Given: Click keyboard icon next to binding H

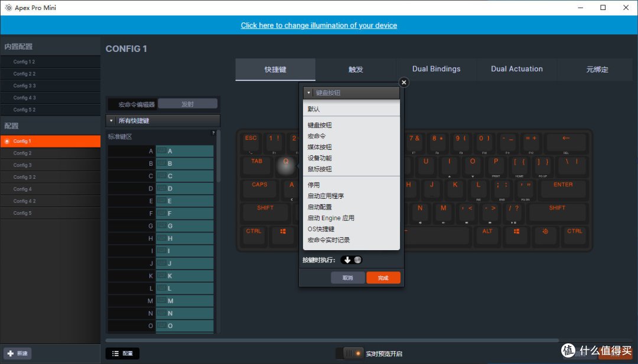Looking at the screenshot, I should pos(161,238).
